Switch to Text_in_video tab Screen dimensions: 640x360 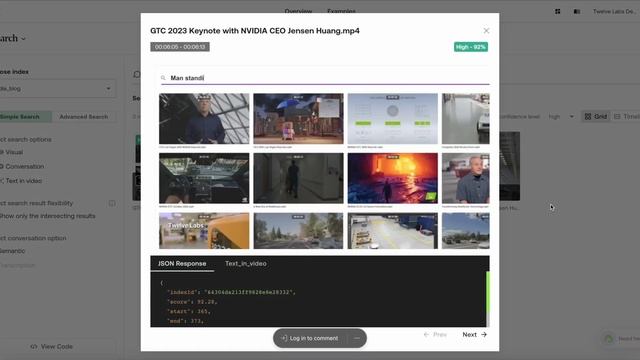(x=246, y=264)
